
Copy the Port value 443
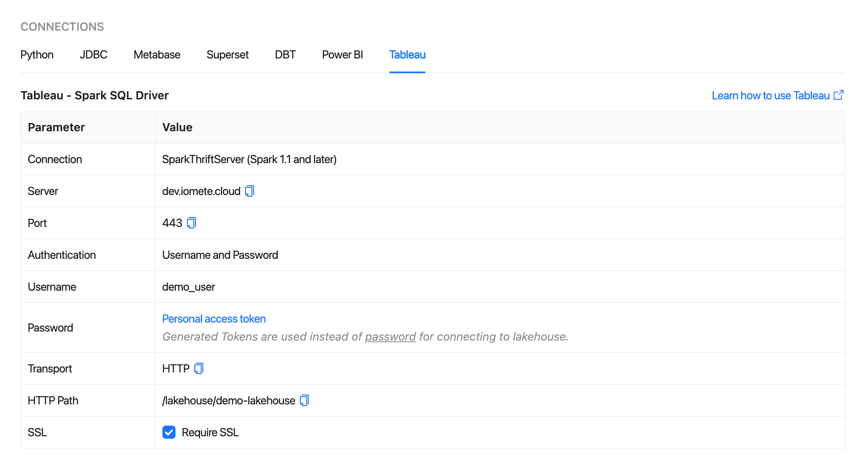[x=191, y=223]
